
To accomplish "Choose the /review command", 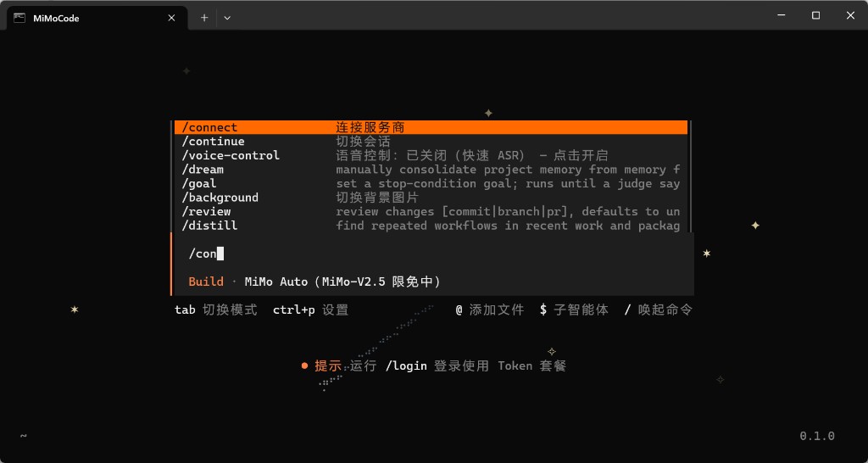I will coord(431,211).
